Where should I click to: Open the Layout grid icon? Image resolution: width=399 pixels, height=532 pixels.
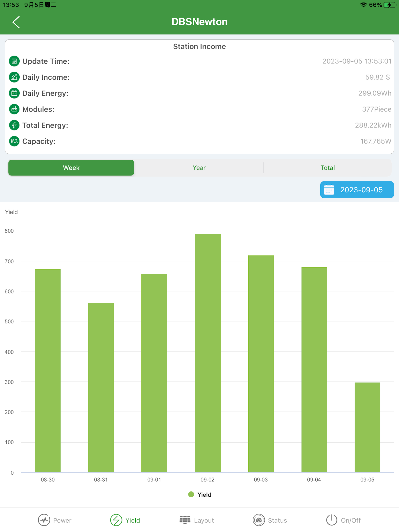point(185,520)
